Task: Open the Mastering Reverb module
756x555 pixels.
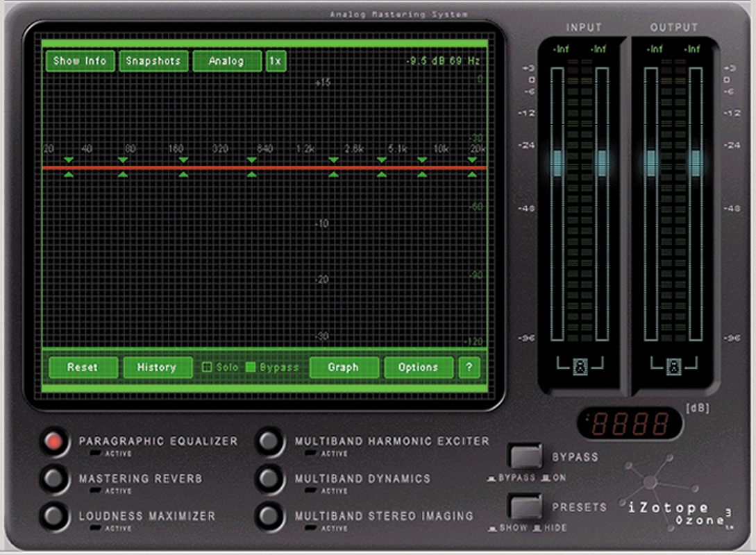Action: [x=54, y=479]
